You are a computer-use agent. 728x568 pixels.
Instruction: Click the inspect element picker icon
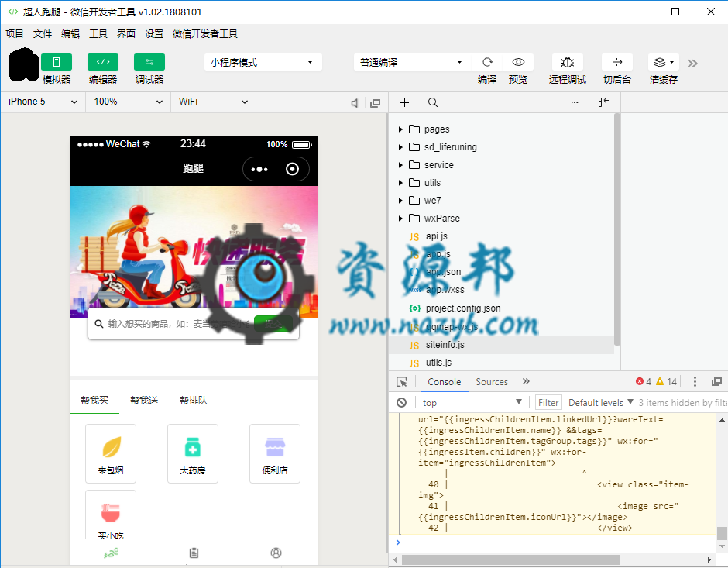click(x=402, y=382)
